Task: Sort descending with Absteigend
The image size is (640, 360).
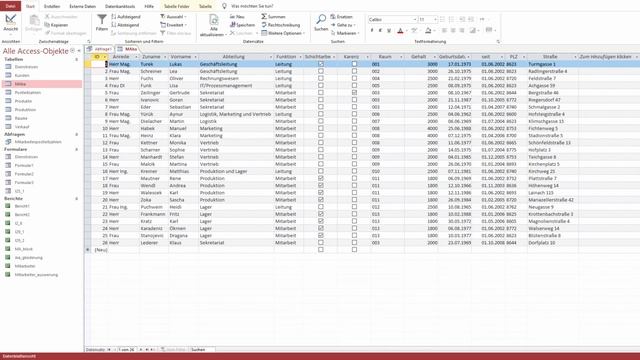Action: pyautogui.click(x=125, y=25)
